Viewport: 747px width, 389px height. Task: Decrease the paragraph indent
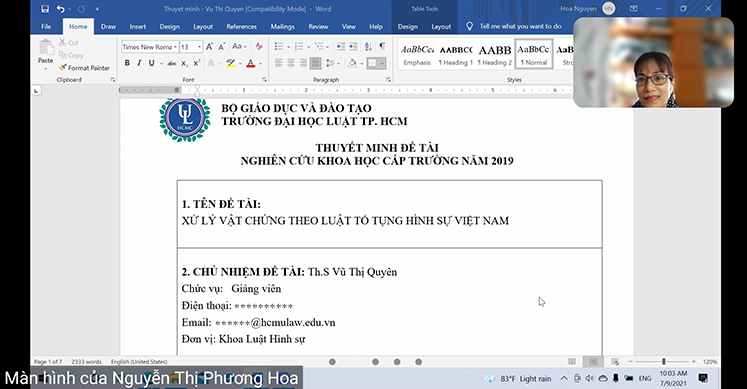340,47
